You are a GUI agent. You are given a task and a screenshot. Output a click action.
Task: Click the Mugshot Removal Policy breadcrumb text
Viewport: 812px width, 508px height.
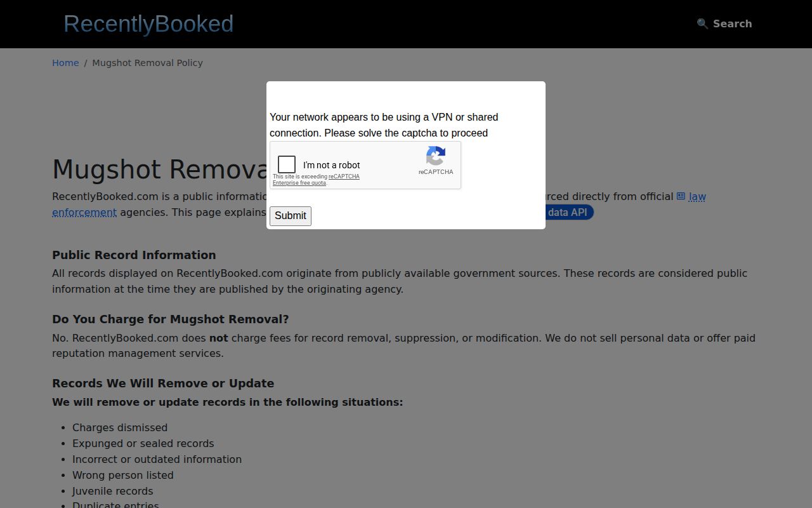pos(147,63)
